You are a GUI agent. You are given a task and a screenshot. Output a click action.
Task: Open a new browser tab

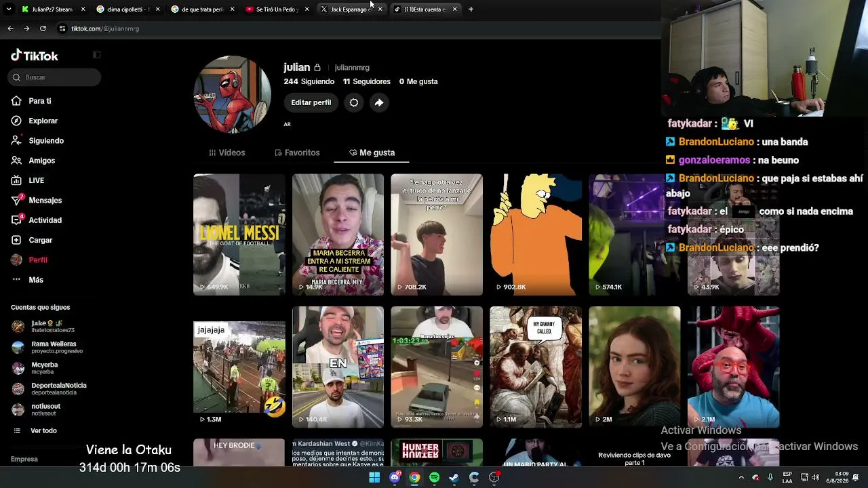point(471,9)
